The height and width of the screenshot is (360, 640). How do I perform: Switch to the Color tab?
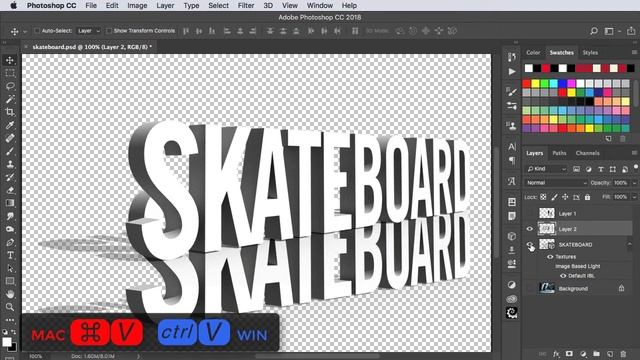click(533, 52)
